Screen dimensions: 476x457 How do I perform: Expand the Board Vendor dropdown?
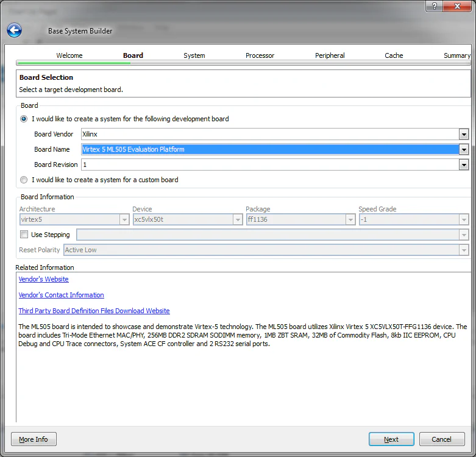(x=464, y=134)
